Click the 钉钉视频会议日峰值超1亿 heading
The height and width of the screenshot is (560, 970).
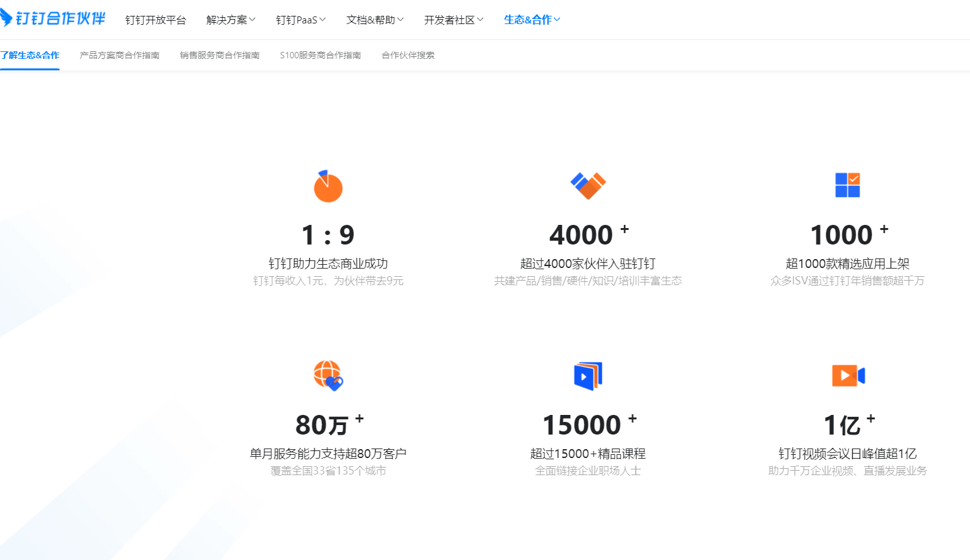[x=848, y=454]
